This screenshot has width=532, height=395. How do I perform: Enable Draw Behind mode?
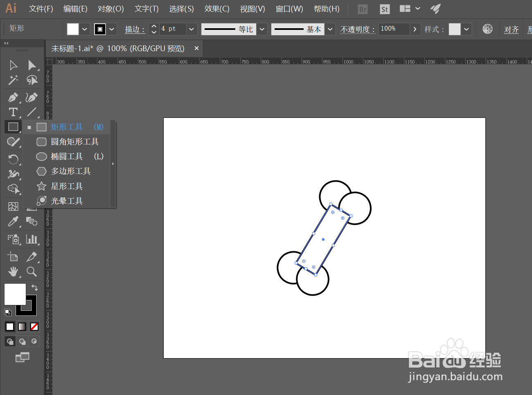[x=23, y=341]
